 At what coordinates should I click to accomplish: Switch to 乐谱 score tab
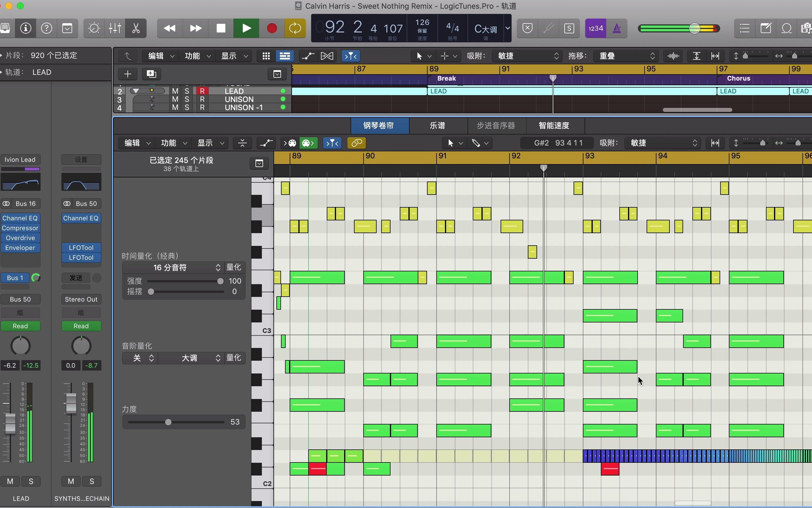(438, 125)
